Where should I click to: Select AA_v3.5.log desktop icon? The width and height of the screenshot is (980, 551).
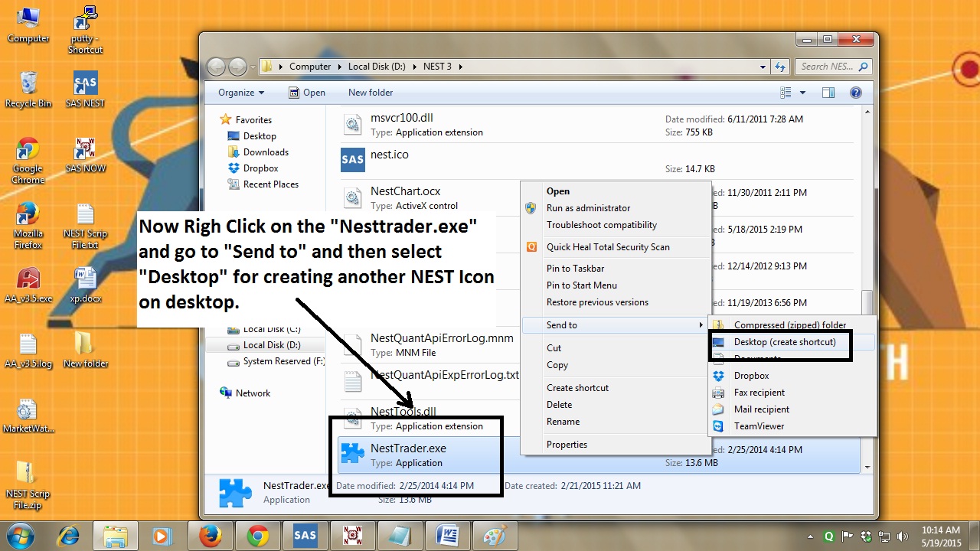28,350
